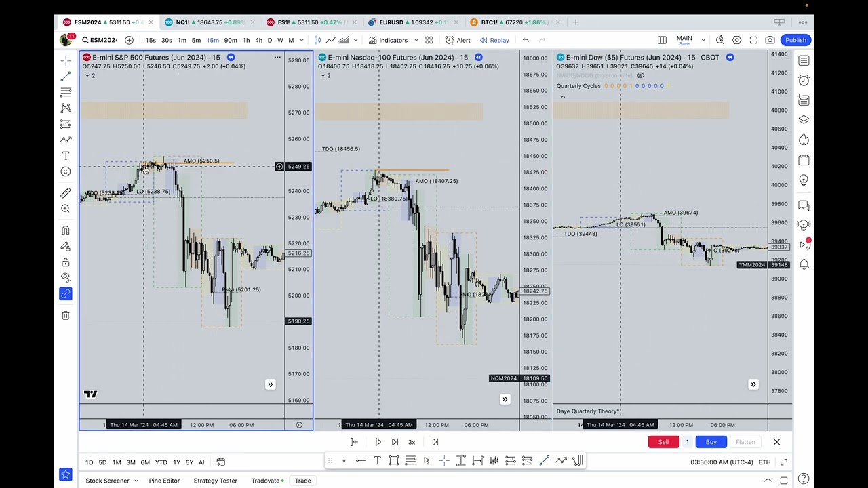Open the Indicators menu
Image resolution: width=868 pixels, height=488 pixels.
click(388, 40)
